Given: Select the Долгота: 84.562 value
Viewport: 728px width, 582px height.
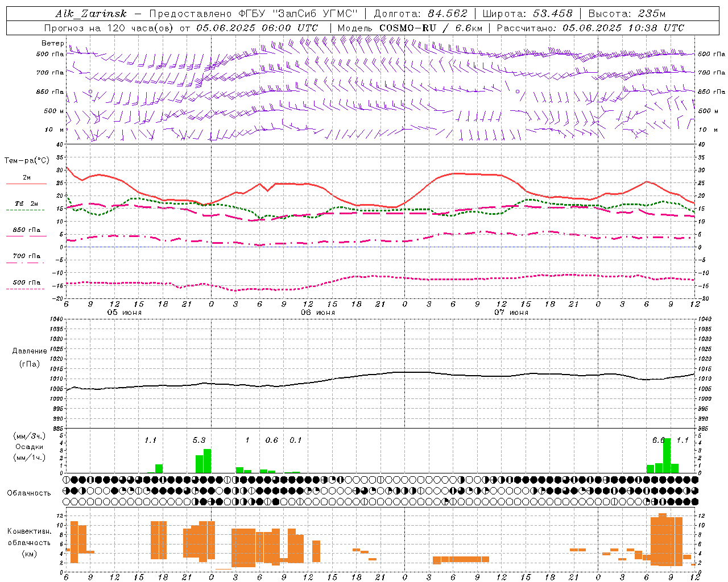Looking at the screenshot, I should point(420,14).
